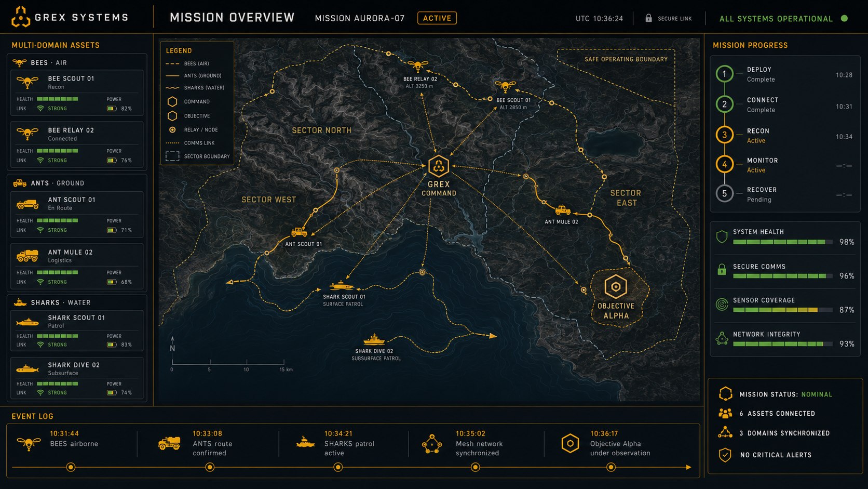
Task: Click the 10:35:02 mesh network timeline marker
Action: point(475,467)
